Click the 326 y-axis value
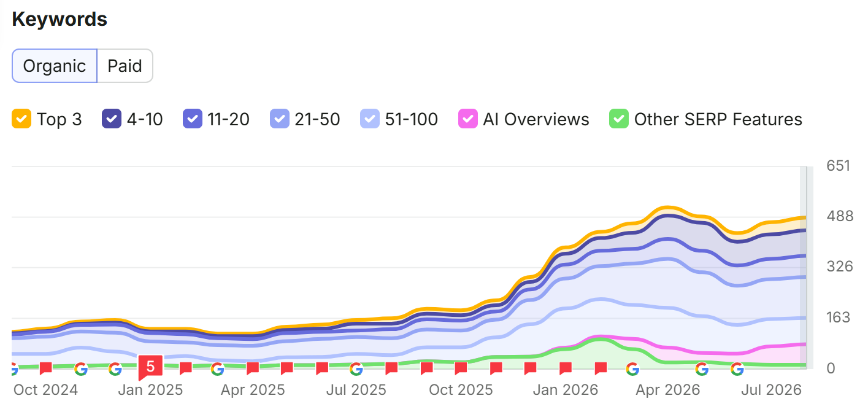 coord(839,267)
